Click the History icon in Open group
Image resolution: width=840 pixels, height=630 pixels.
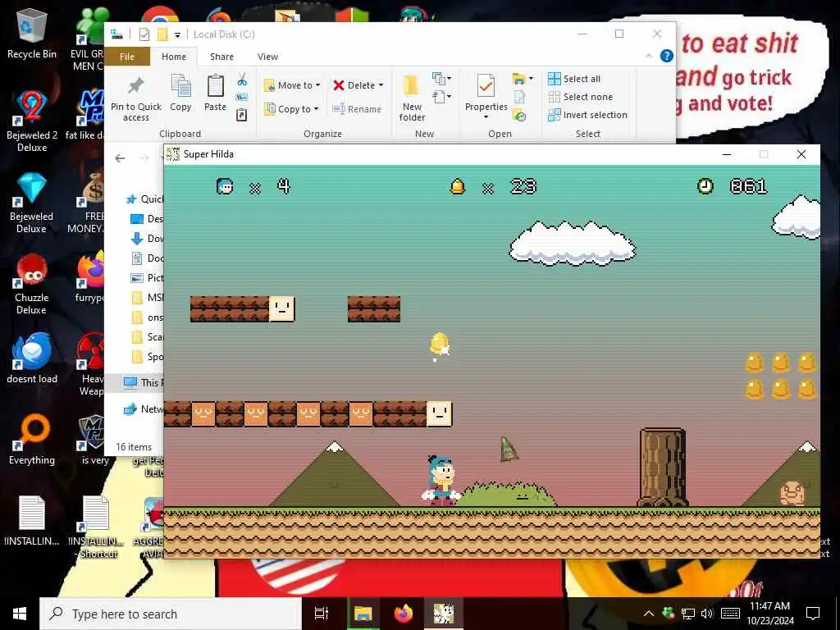coord(519,115)
